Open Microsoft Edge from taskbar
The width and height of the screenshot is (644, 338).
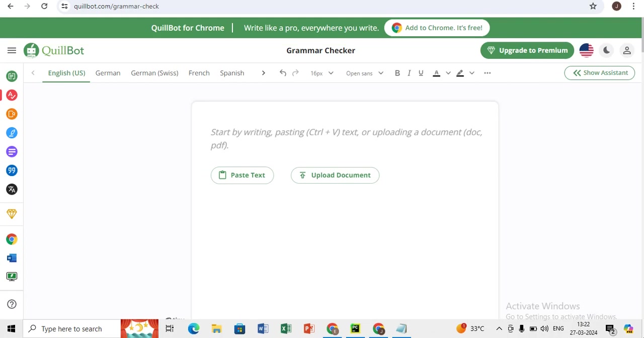pos(194,329)
